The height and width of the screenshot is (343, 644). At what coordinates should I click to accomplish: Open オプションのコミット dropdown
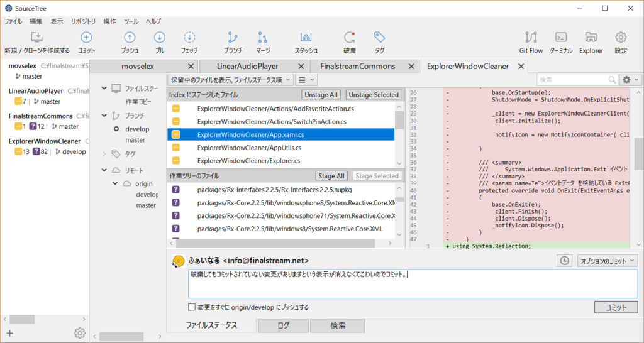tap(608, 261)
